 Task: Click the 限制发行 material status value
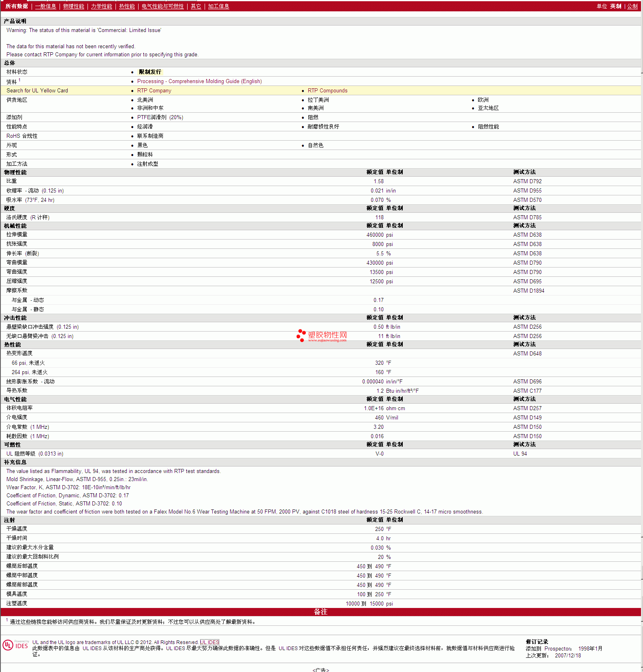coord(150,72)
